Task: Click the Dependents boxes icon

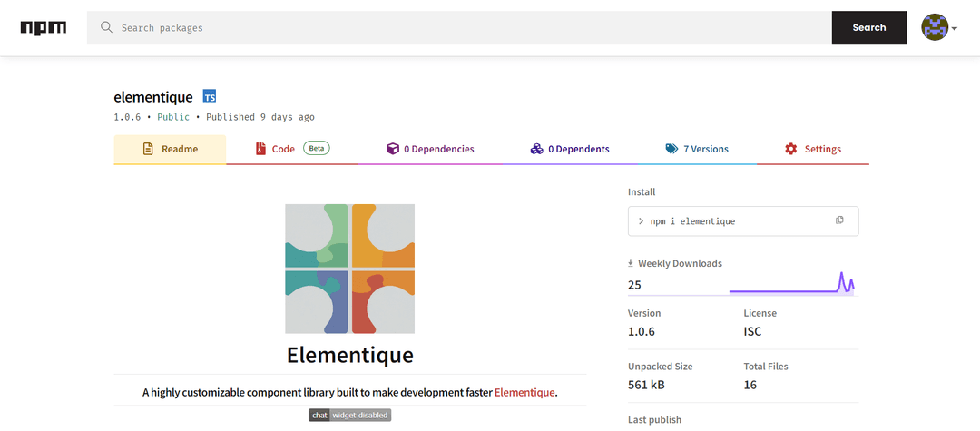Action: (536, 150)
